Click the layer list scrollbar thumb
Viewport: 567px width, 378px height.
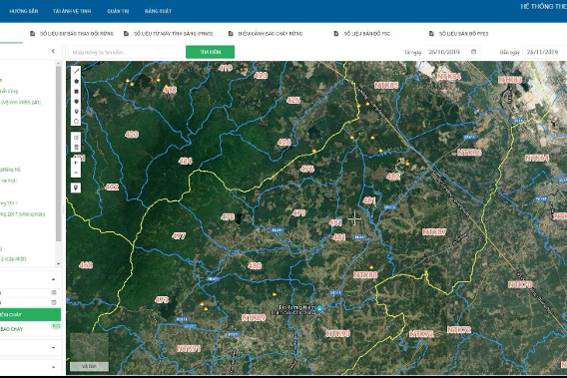(59, 154)
